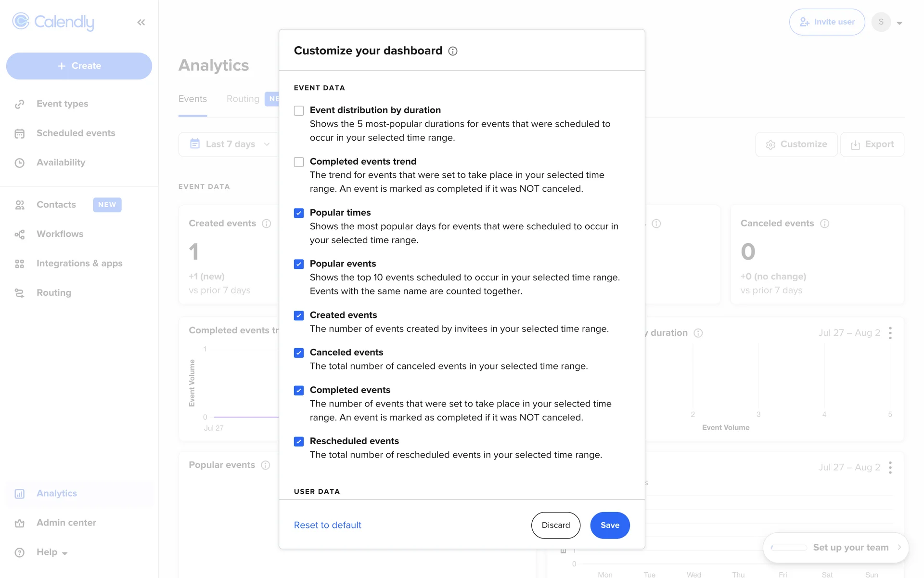Save the dashboard customization
Image resolution: width=924 pixels, height=578 pixels.
(610, 525)
